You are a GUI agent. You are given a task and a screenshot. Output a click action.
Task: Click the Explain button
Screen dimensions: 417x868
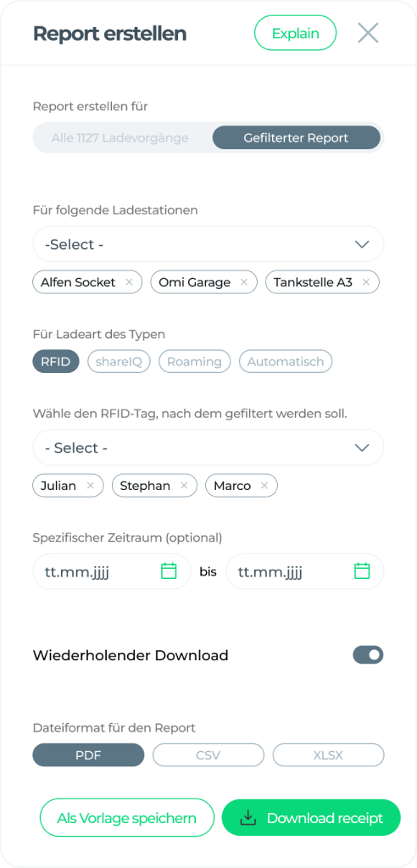tap(295, 33)
